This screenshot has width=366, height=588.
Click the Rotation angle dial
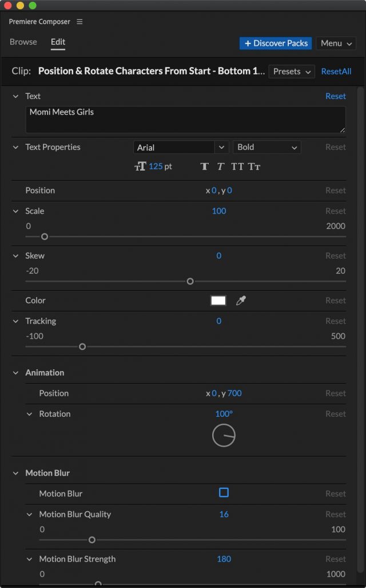[224, 436]
